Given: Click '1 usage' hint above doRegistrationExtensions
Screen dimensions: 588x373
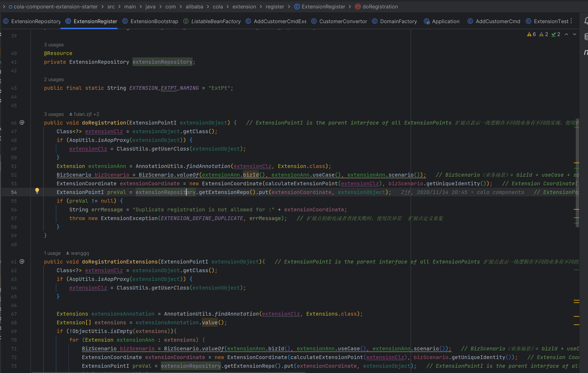Looking at the screenshot, I should 52,253.
